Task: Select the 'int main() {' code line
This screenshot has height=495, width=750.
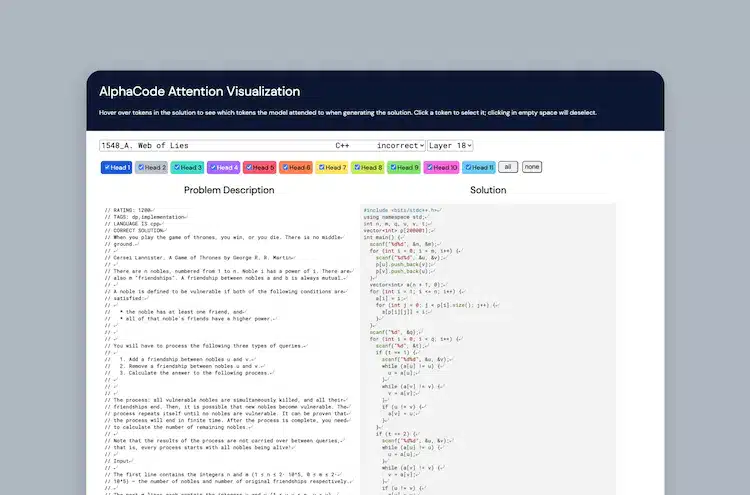Action: click(x=384, y=237)
